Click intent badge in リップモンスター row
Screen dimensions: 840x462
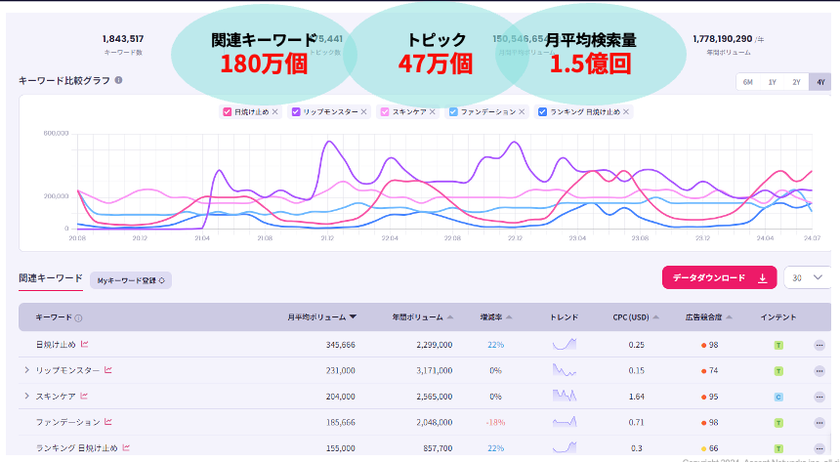778,371
